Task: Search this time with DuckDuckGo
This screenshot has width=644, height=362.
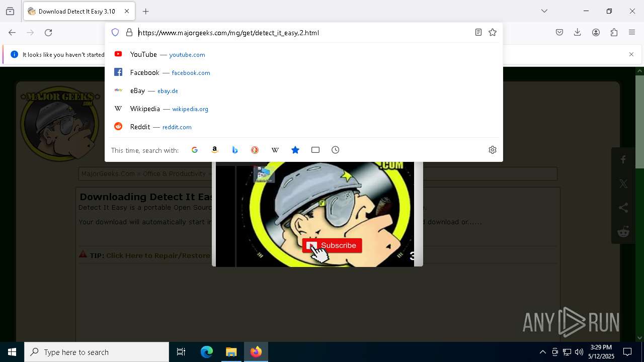Action: [x=255, y=150]
